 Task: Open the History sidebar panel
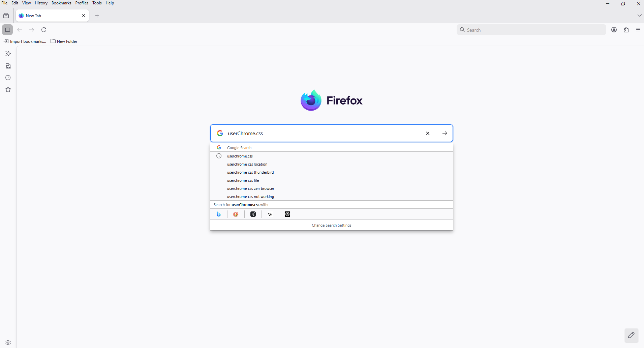8,78
